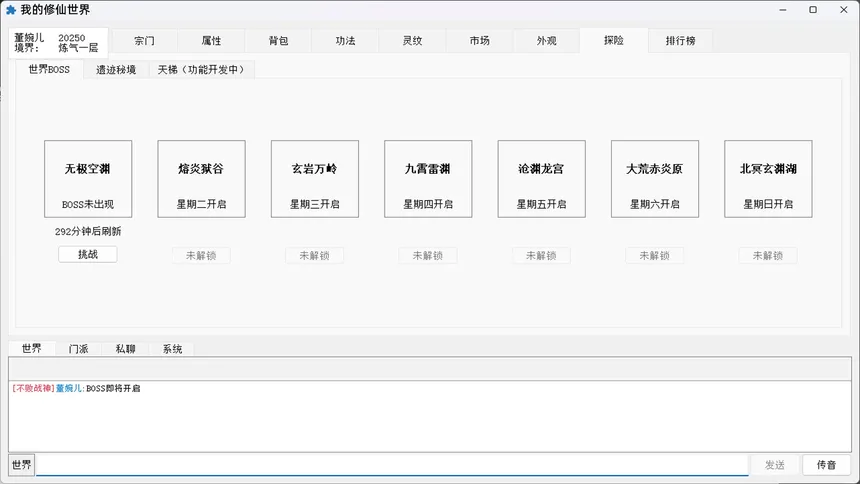Select the 天梯 sub-tab
This screenshot has width=860, height=484.
coord(201,70)
